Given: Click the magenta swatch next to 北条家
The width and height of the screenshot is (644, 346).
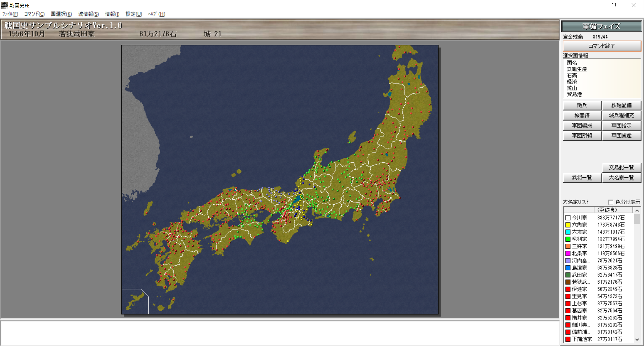Looking at the screenshot, I should click(x=568, y=253).
